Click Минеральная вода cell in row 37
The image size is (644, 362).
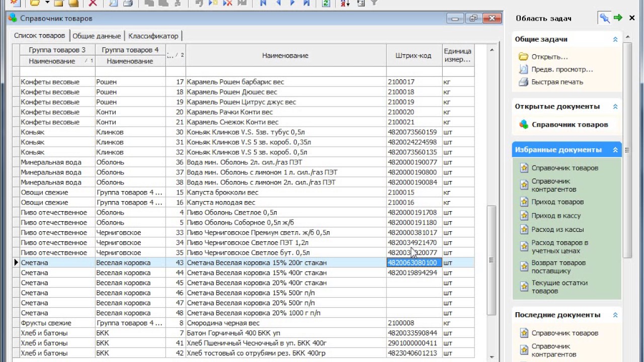[57, 172]
